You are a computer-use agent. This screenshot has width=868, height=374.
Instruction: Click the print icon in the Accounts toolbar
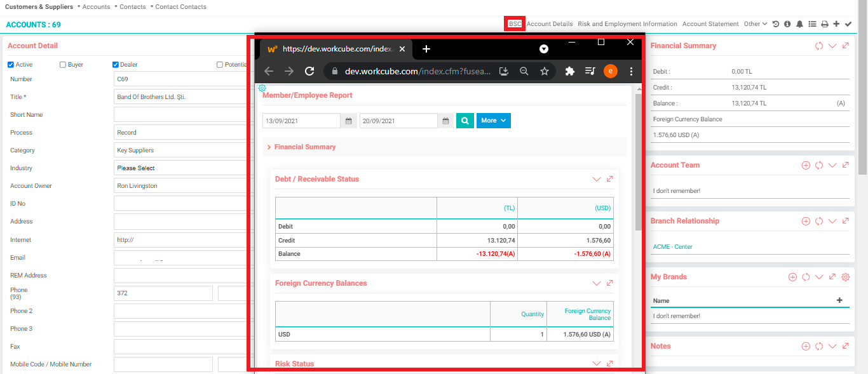[x=824, y=24]
